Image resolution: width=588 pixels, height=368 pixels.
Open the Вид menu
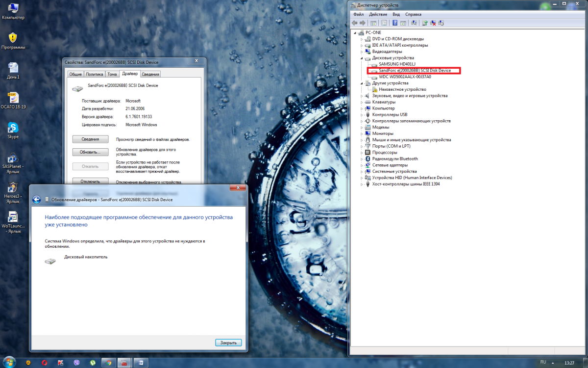pyautogui.click(x=396, y=14)
